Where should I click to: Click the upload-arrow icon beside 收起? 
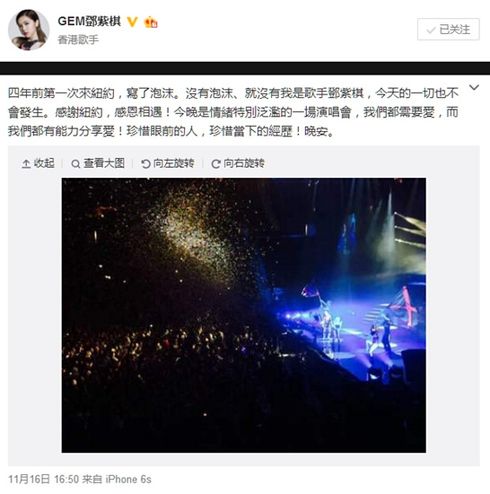click(26, 164)
